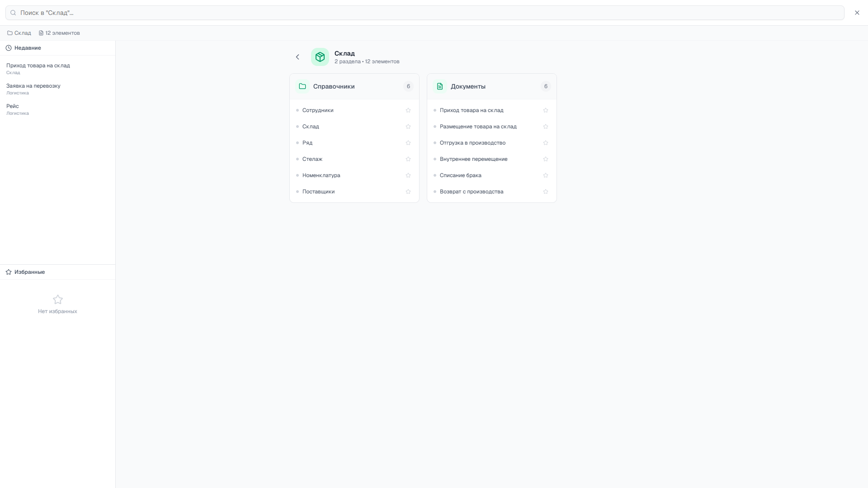This screenshot has width=868, height=488.
Task: Click the search magnifier icon
Action: tap(13, 13)
